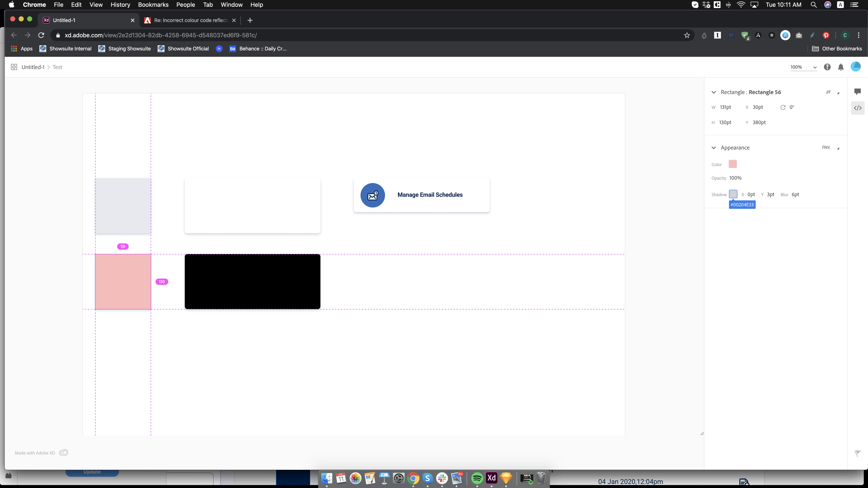Open the notifications bell
The image size is (868, 488).
841,67
